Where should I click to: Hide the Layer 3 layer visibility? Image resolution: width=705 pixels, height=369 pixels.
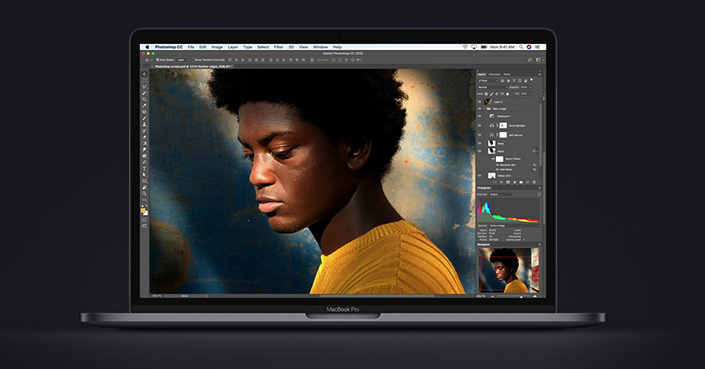479,102
